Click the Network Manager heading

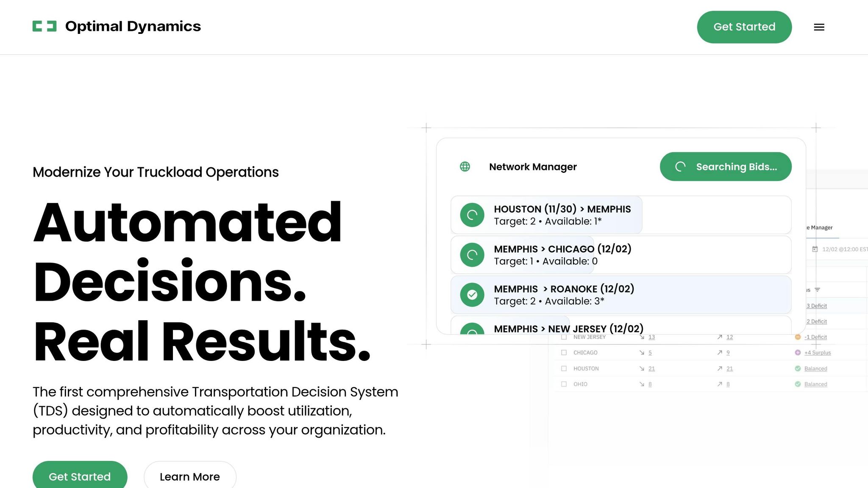533,166
